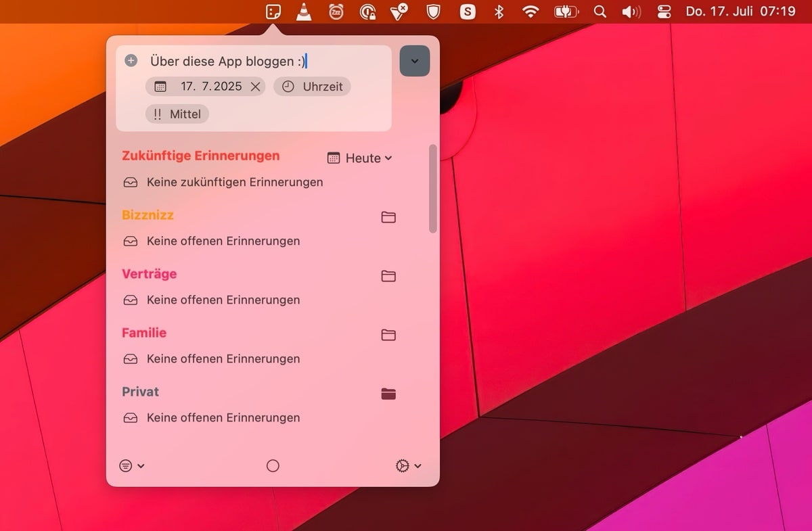Screen dimensions: 812x531
Task: Click the Uhrzeit time button
Action: pyautogui.click(x=313, y=87)
